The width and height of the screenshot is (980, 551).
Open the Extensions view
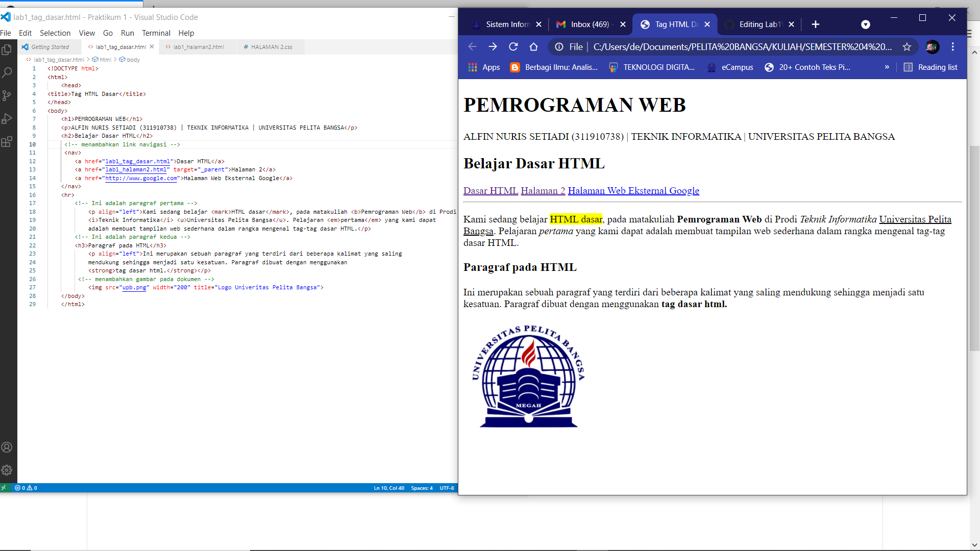point(7,142)
